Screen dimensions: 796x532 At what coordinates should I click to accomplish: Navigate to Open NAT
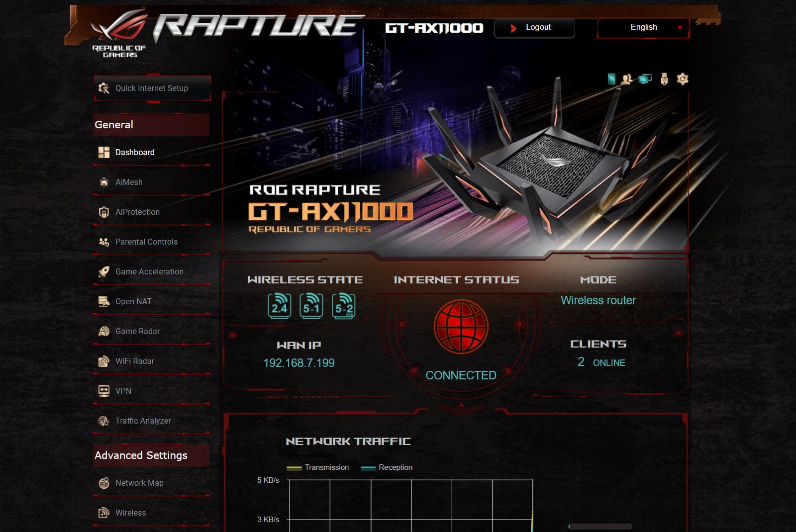[x=151, y=301]
